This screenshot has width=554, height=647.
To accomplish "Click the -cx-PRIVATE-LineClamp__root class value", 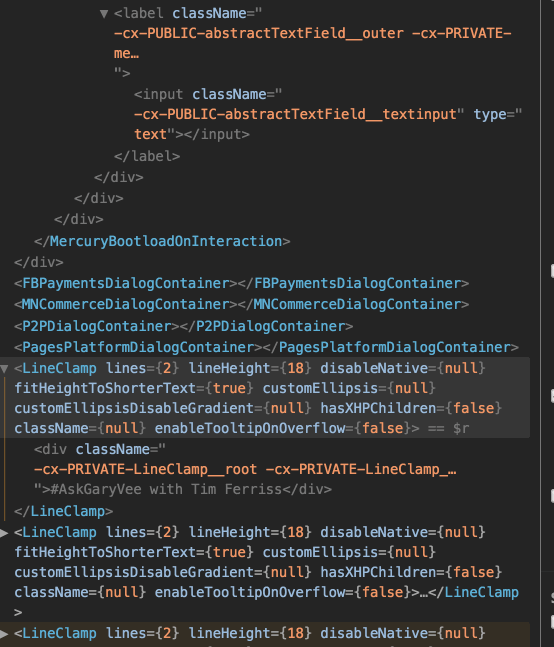I will 146,469.
